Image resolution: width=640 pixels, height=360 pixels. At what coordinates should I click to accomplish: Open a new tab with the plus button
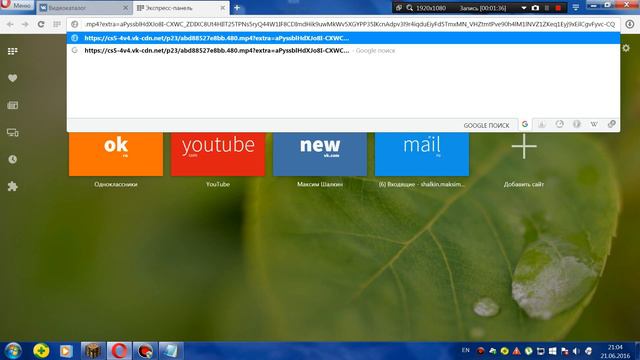(x=237, y=8)
